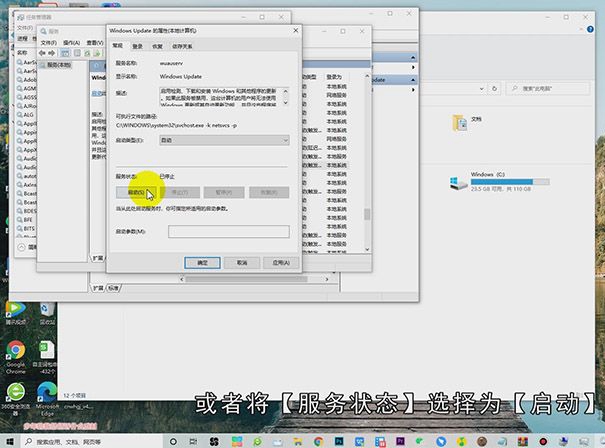Click horizontal scrollbar right arrow in back window
605x448 pixels.
click(x=327, y=279)
